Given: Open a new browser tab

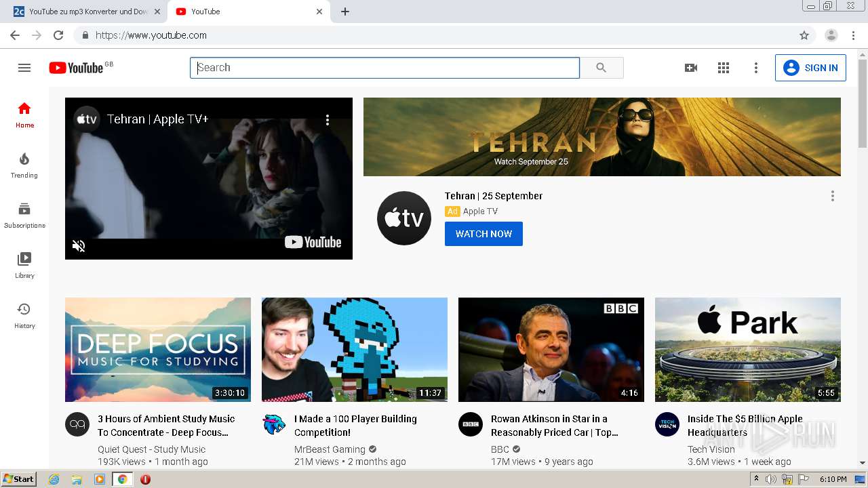Looking at the screenshot, I should (345, 12).
